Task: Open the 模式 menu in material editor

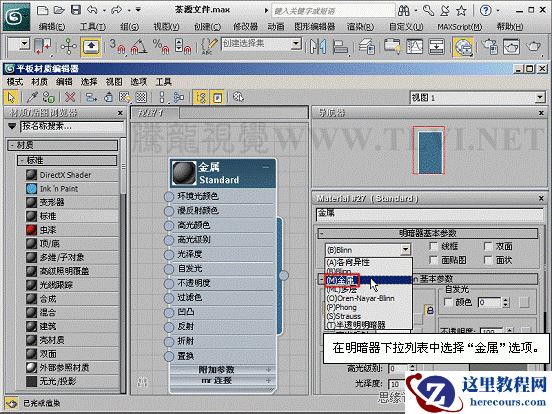Action: click(15, 82)
